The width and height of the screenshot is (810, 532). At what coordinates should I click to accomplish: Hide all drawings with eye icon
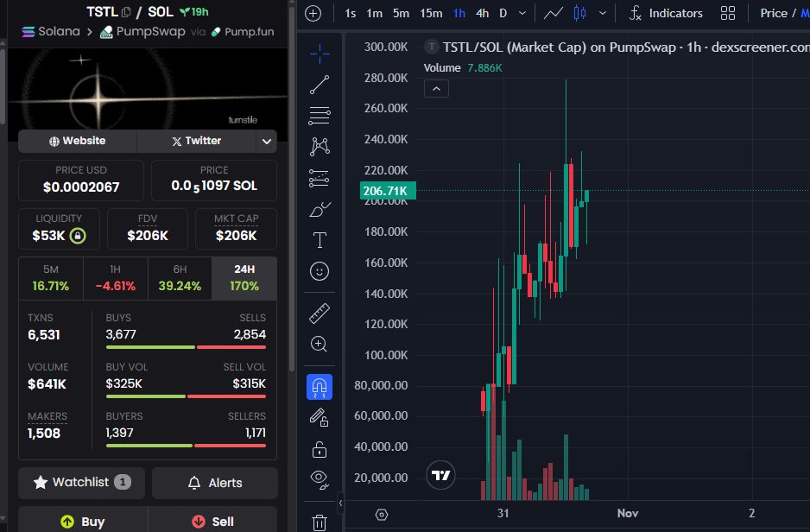[x=320, y=478]
